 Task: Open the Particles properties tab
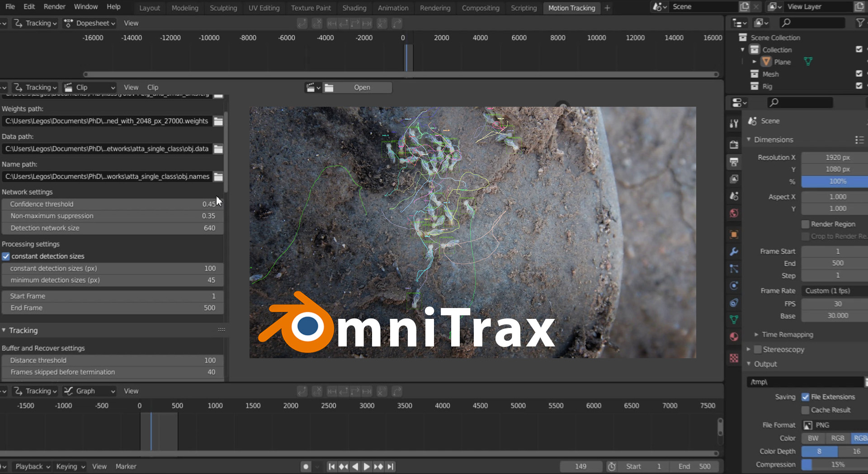pyautogui.click(x=734, y=269)
